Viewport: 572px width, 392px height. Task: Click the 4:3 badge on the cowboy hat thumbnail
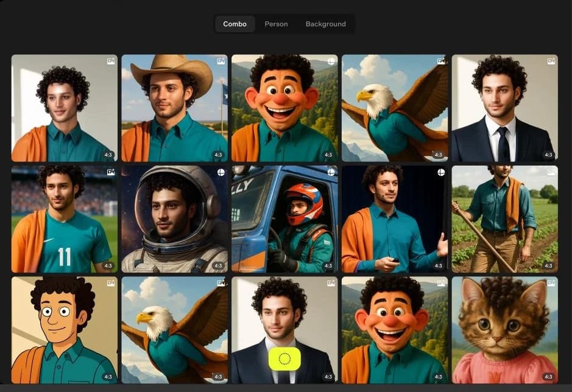tap(218, 155)
